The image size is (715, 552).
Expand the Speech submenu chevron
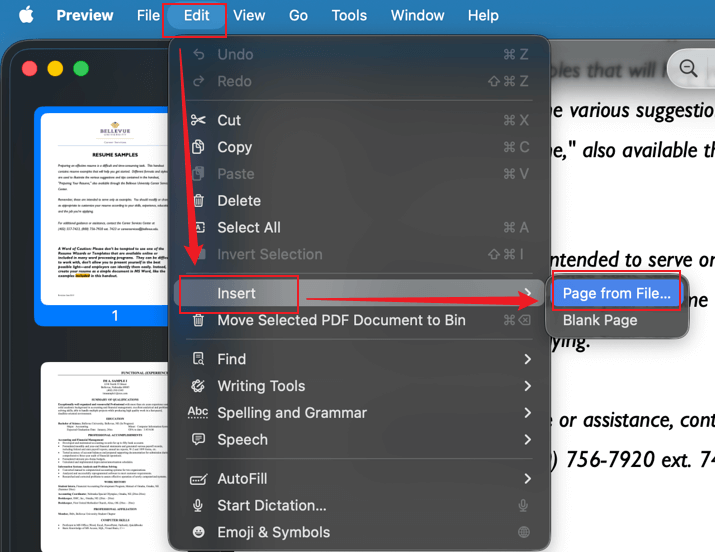pos(528,439)
